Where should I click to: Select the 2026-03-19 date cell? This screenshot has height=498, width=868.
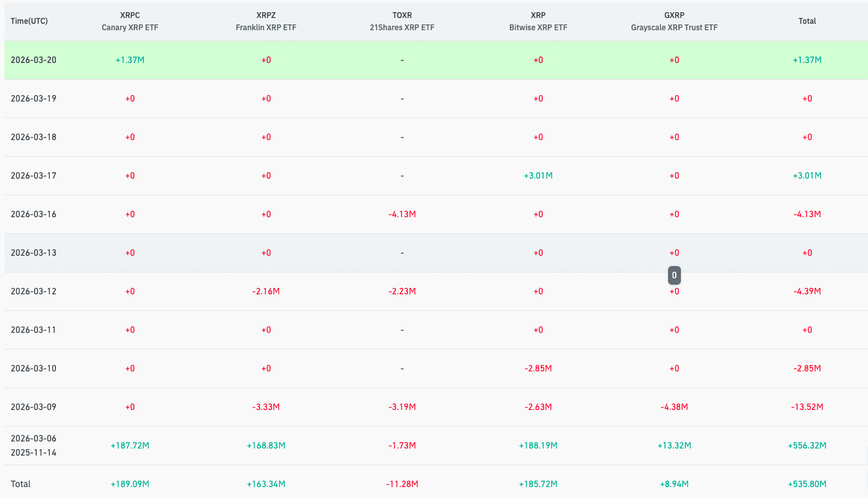coord(33,98)
